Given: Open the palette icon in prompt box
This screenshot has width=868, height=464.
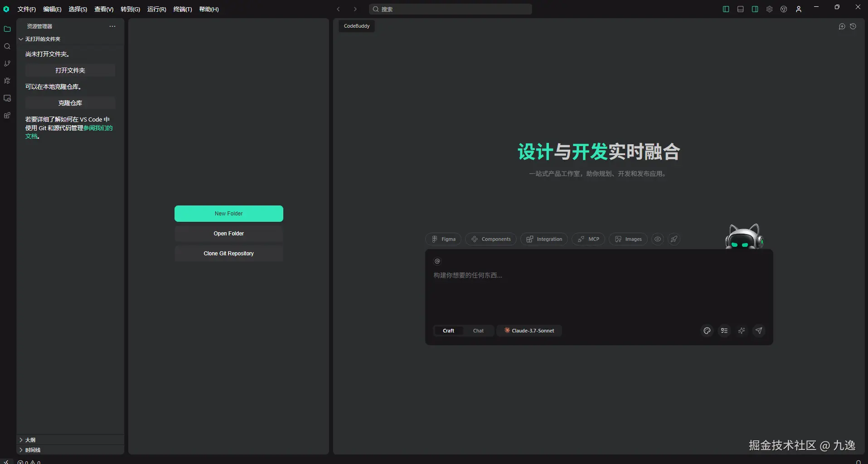Looking at the screenshot, I should coord(707,331).
